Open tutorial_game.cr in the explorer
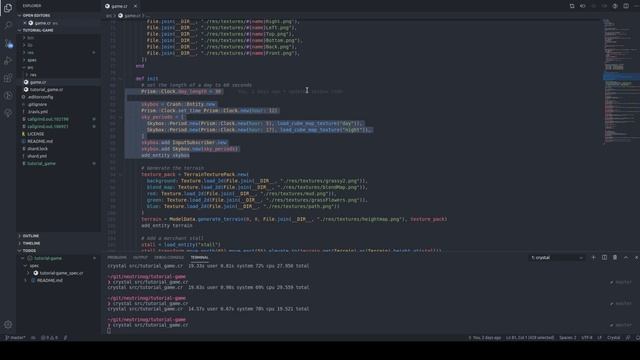The height and width of the screenshot is (360, 640). [46, 89]
